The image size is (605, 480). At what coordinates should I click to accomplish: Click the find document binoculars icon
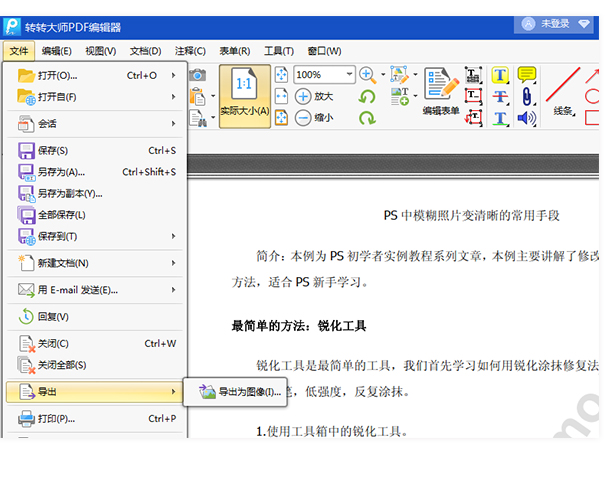198,118
